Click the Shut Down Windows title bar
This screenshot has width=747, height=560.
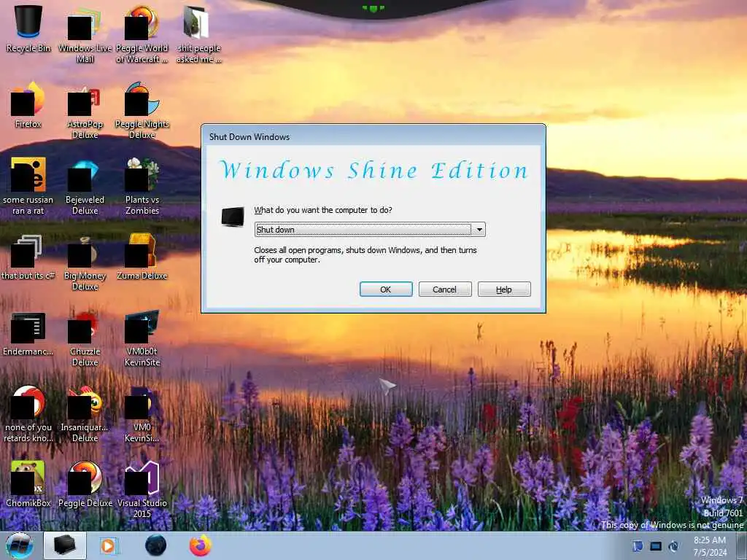(x=373, y=136)
